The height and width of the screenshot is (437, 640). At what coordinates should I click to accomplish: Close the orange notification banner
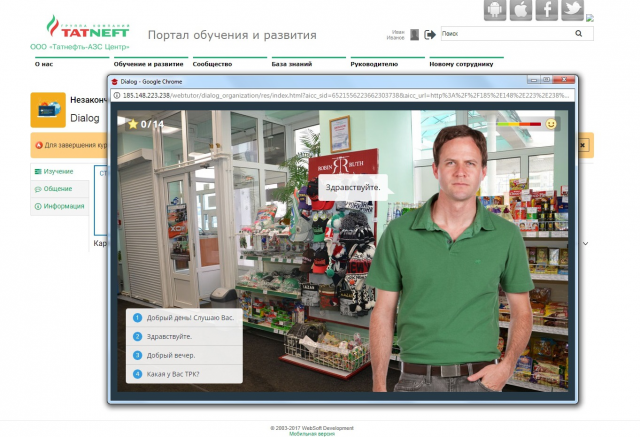coord(583,145)
